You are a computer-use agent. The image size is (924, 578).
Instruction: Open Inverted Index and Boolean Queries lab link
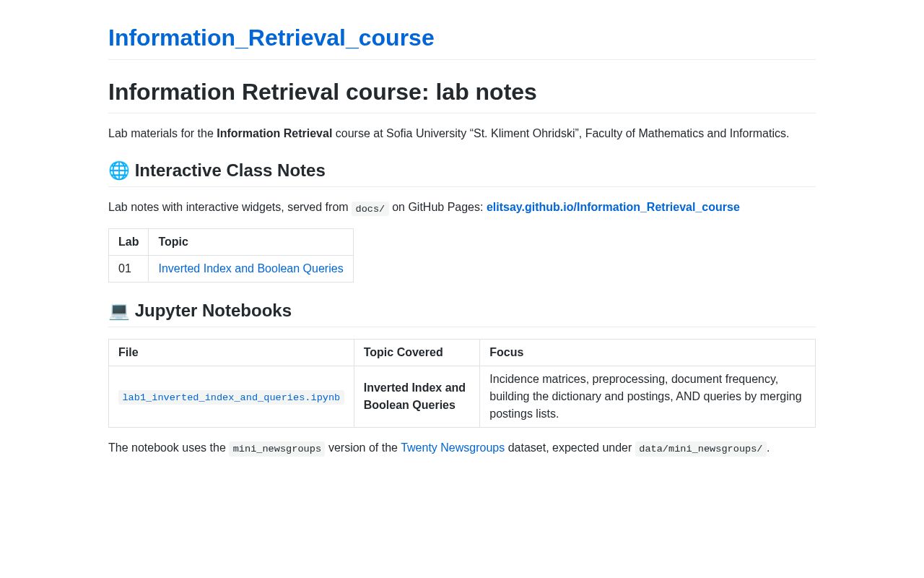tap(250, 269)
